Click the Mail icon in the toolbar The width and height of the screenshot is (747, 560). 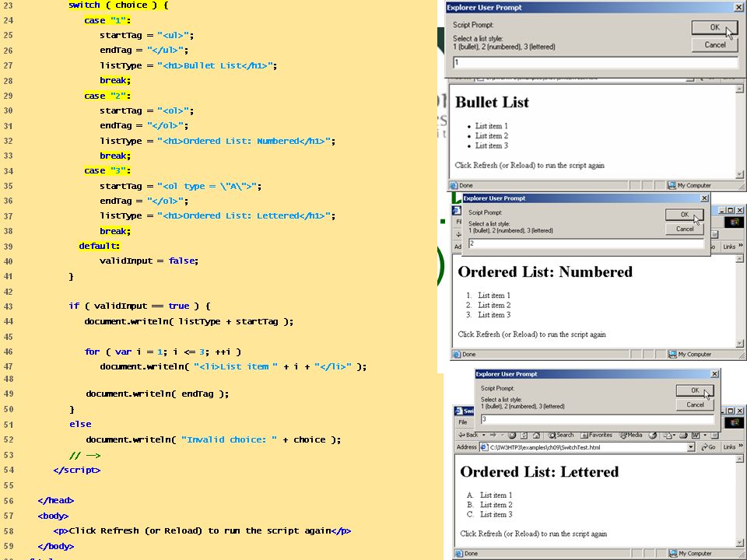[667, 435]
